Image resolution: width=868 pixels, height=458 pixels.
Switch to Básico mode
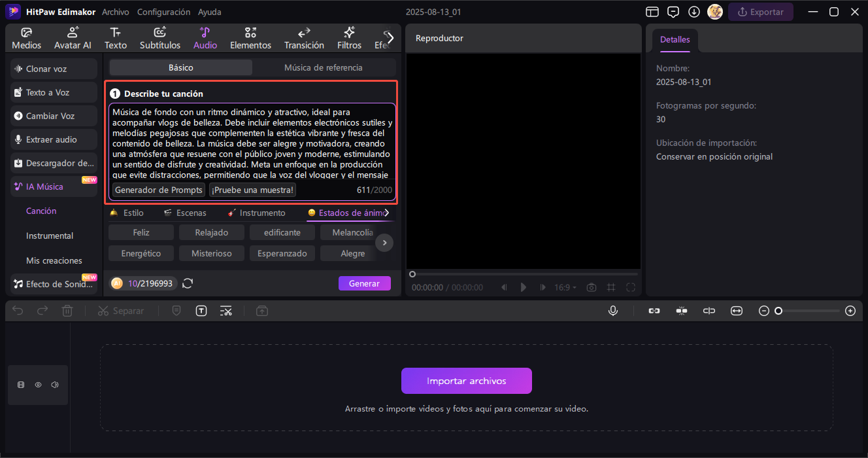(x=181, y=67)
